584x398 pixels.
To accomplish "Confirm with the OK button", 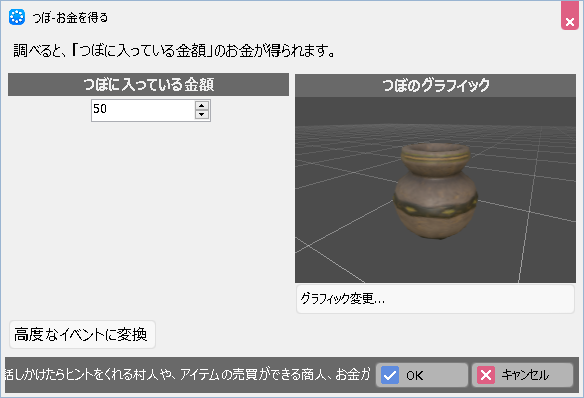I will pyautogui.click(x=422, y=375).
